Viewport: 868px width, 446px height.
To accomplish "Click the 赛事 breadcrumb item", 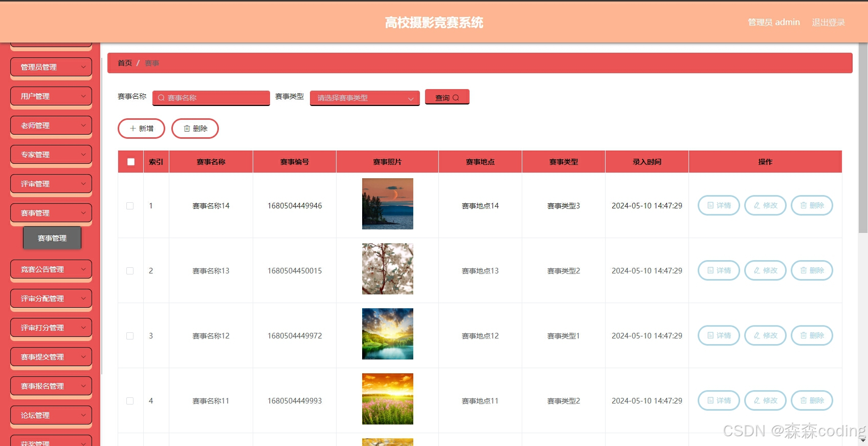I will coord(152,63).
